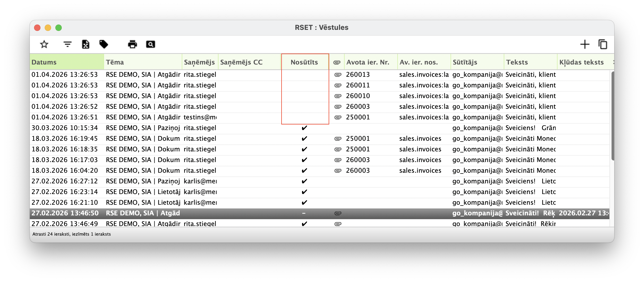The height and width of the screenshot is (282, 644).
Task: Sort by the Nosūtīts column header
Action: [x=304, y=62]
